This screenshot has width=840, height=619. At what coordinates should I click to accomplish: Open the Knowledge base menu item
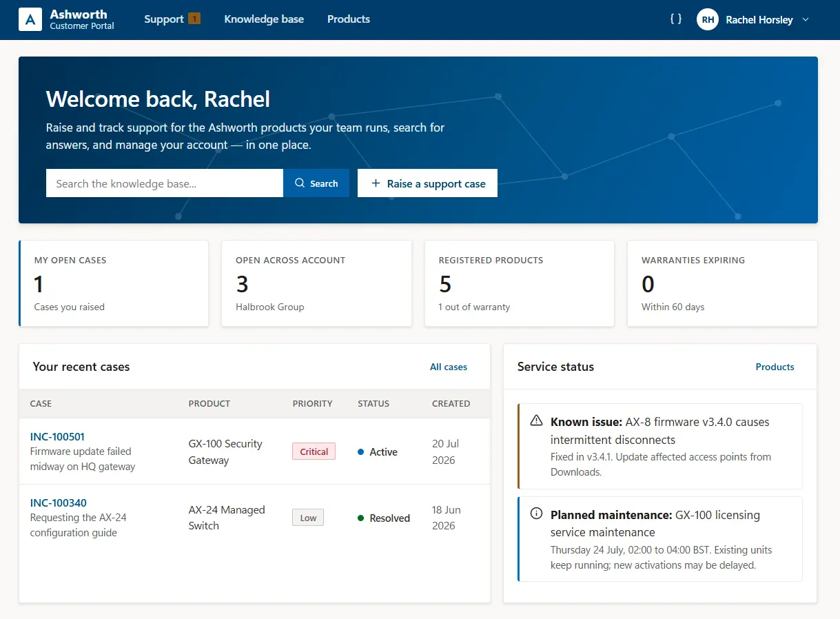(x=264, y=19)
